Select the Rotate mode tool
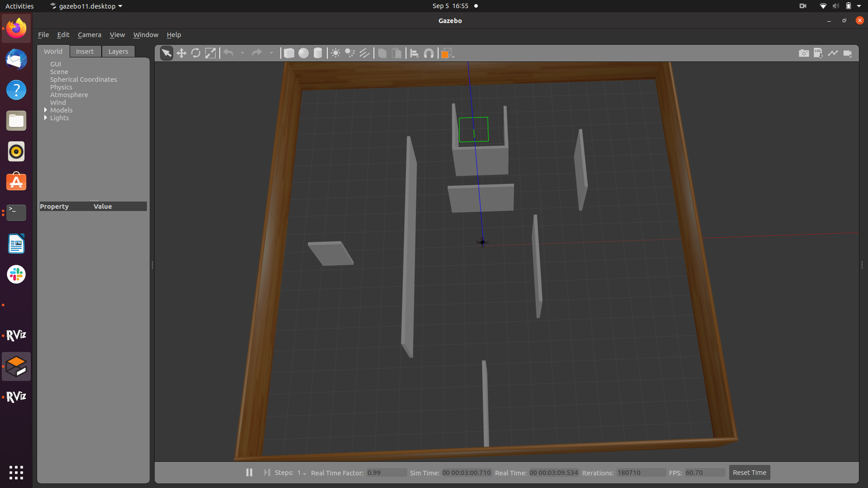 [196, 53]
